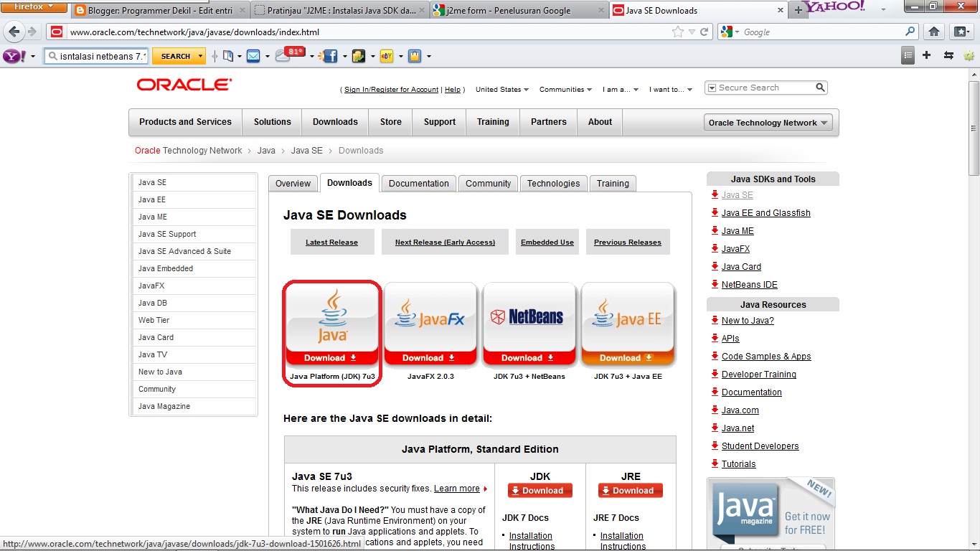Image resolution: width=980 pixels, height=551 pixels.
Task: Open the Firefox home page icon
Action: (x=933, y=32)
